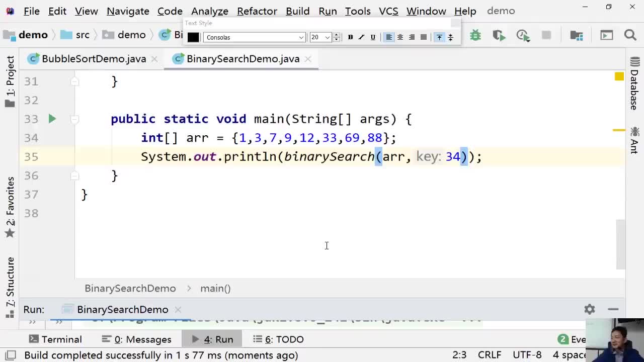Click the greyed Stop square button
This screenshot has width=644, height=362.
[546, 35]
